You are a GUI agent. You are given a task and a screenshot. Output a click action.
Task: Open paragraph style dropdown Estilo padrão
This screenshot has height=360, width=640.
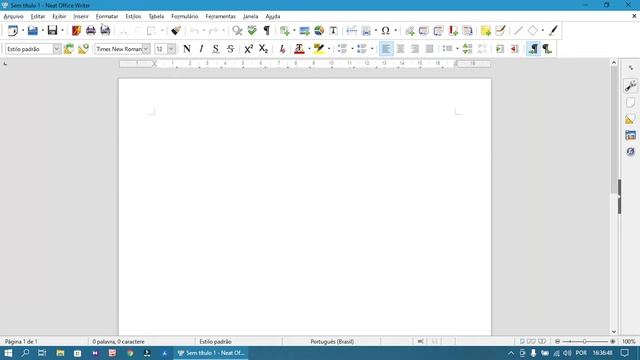[x=57, y=49]
